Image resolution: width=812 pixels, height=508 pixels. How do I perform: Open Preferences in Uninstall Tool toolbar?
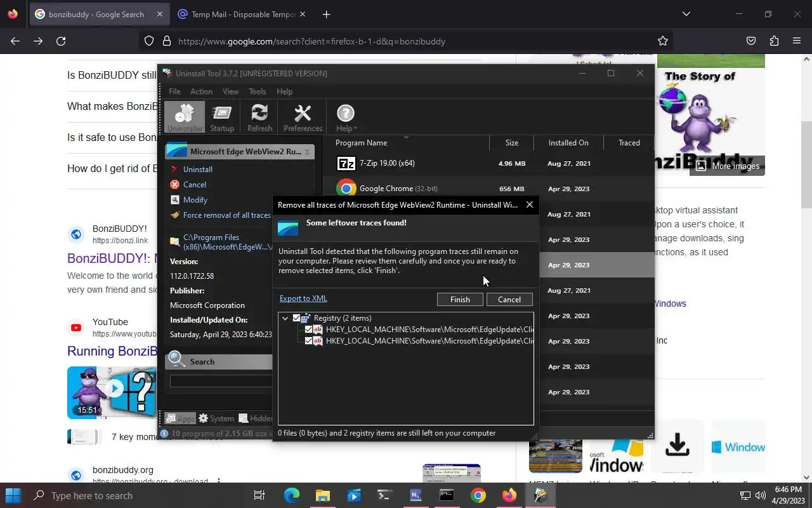click(x=303, y=117)
